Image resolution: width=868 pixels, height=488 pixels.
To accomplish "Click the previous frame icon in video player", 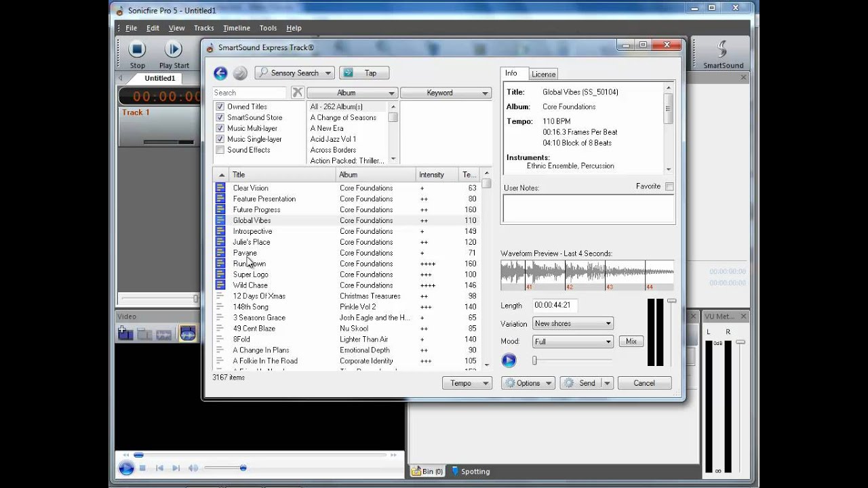I will [x=159, y=468].
